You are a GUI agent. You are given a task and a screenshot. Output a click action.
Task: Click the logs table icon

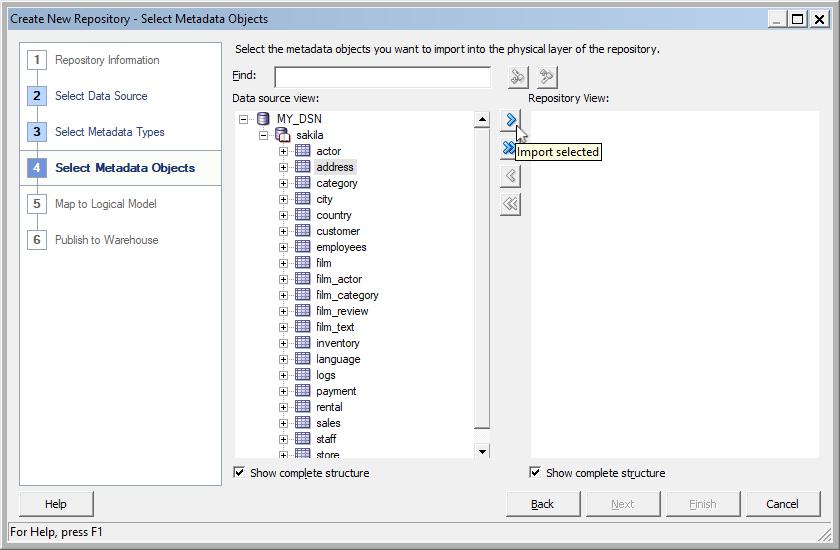coord(303,375)
